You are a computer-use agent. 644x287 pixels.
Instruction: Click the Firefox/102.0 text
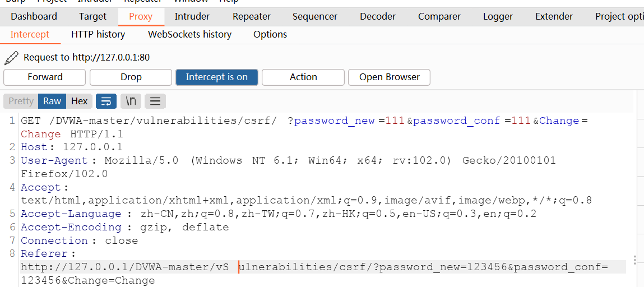click(64, 174)
